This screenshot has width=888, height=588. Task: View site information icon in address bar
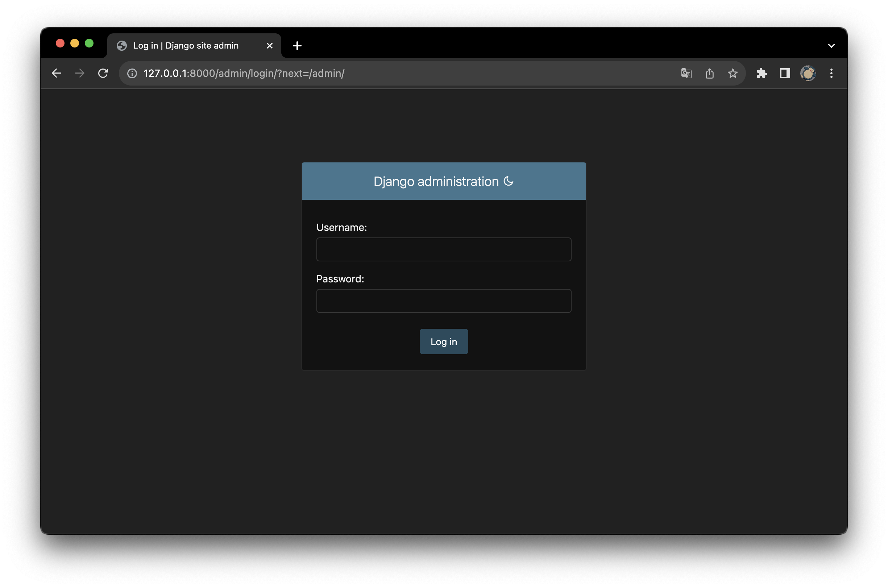click(132, 73)
